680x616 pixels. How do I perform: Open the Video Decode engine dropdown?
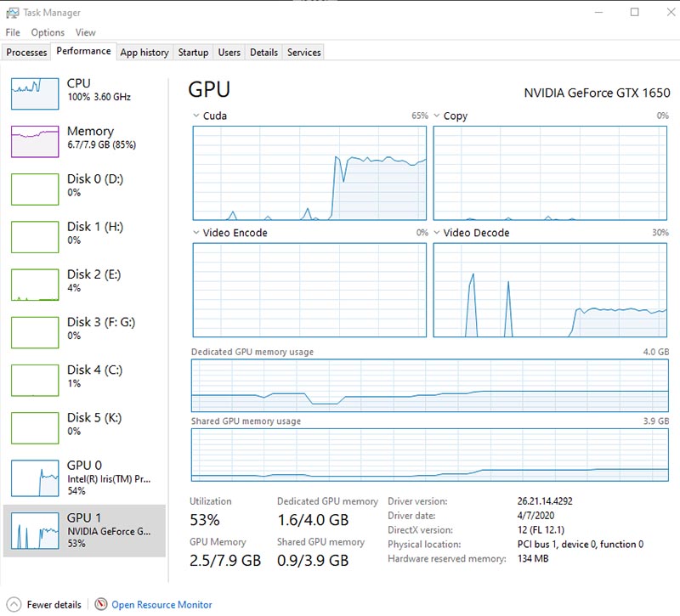(x=437, y=232)
